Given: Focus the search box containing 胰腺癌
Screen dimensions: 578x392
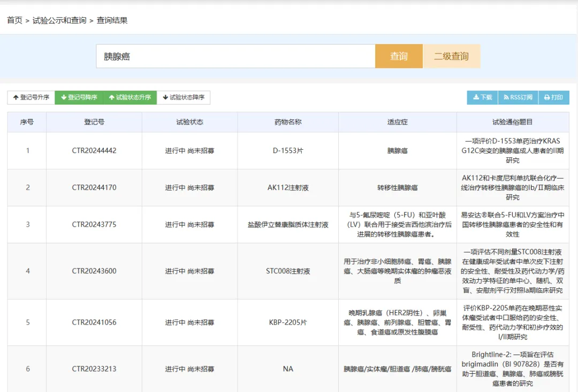Looking at the screenshot, I should 235,56.
